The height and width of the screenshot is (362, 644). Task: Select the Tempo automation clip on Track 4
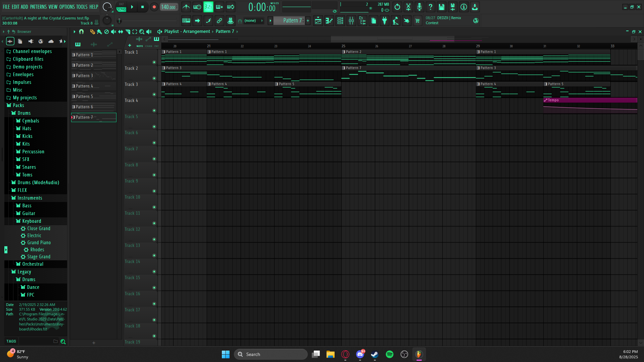pos(590,106)
